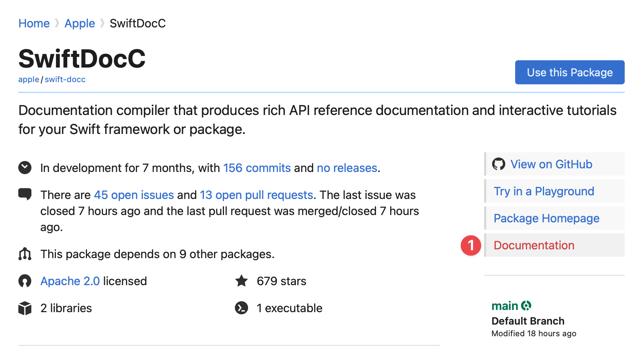Click the dependencies branch icon
643x364 pixels.
(25, 254)
